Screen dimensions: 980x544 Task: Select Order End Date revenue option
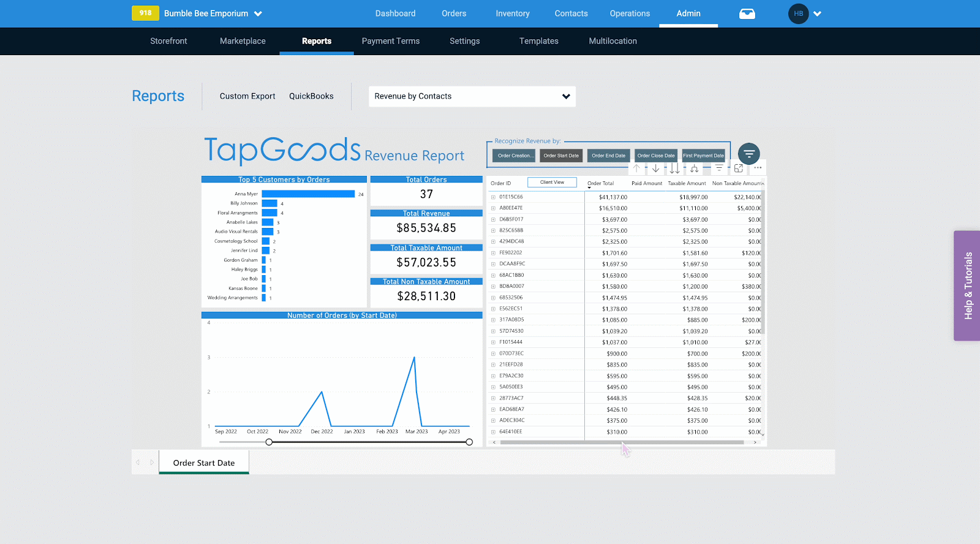[x=608, y=156]
